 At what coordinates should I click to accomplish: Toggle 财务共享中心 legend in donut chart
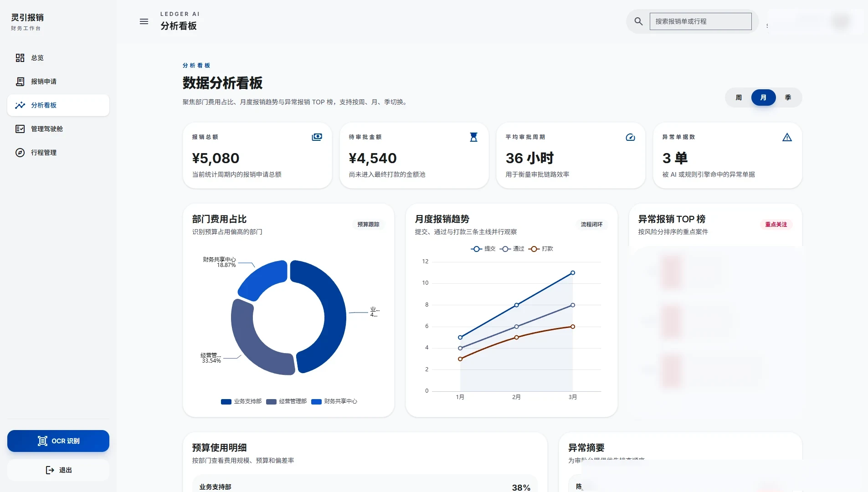[334, 401]
